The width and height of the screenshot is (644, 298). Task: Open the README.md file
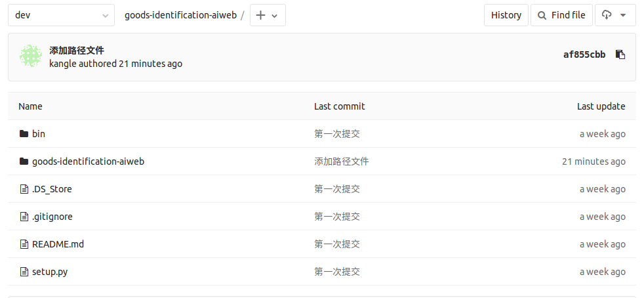tap(58, 244)
